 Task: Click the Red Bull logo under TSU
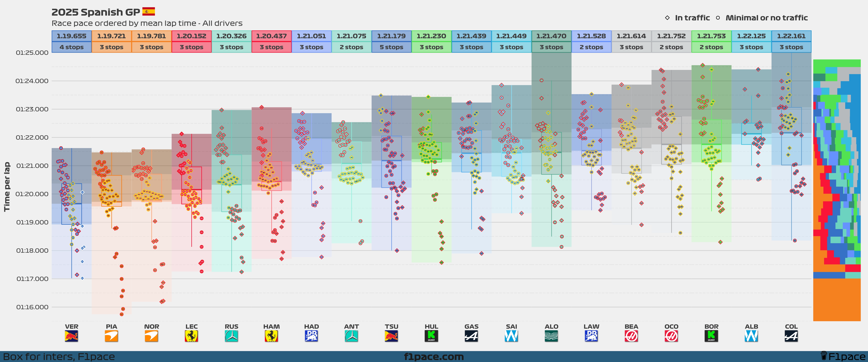392,336
